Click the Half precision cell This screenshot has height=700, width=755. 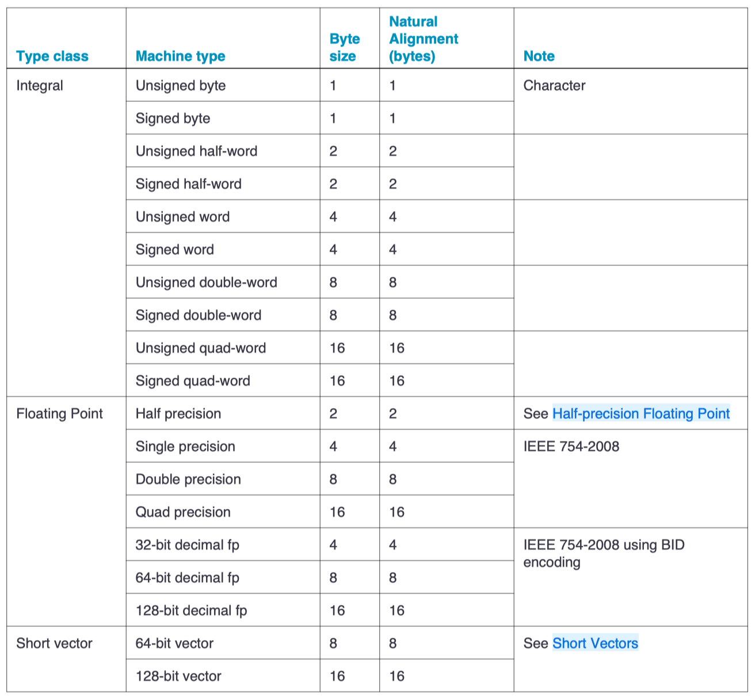pyautogui.click(x=178, y=414)
